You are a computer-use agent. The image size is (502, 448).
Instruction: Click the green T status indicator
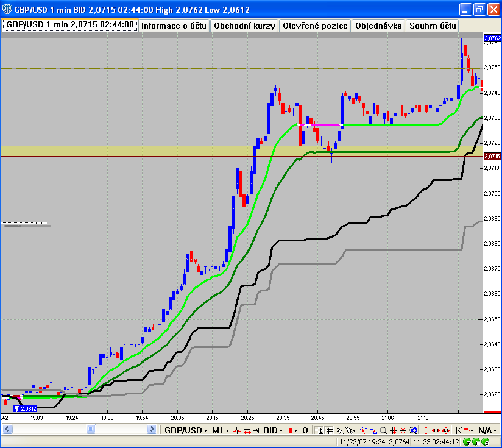click(x=467, y=442)
